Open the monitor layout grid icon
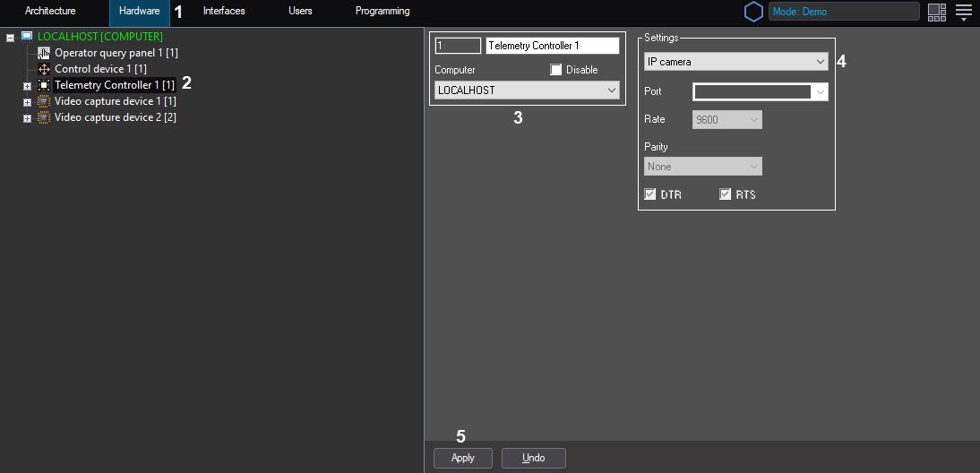 (x=937, y=13)
